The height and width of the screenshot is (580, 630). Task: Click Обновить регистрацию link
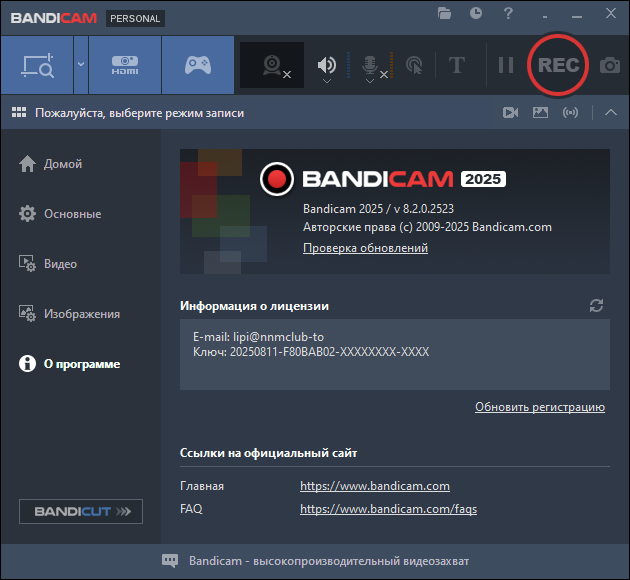[x=540, y=407]
